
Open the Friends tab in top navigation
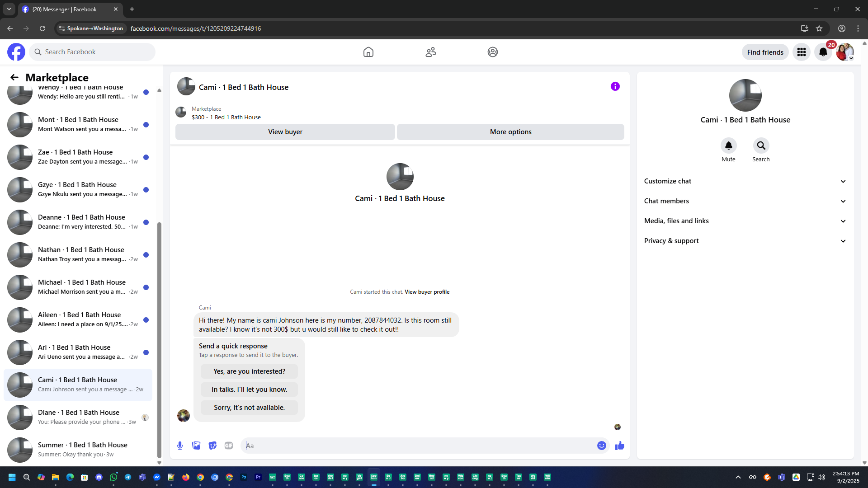[430, 52]
